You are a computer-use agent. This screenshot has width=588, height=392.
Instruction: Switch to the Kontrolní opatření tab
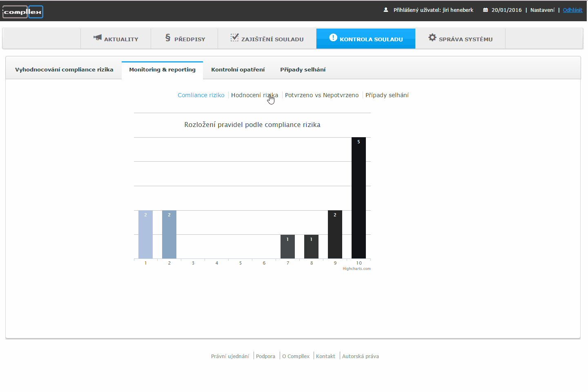[238, 70]
